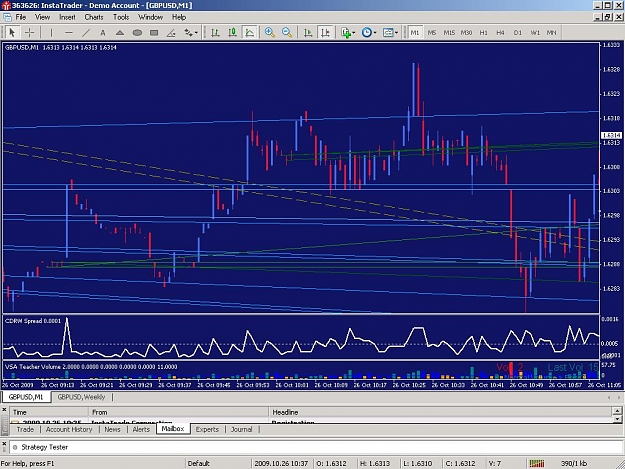Toggle chart auto scroll
This screenshot has width=625, height=469.
(308, 33)
